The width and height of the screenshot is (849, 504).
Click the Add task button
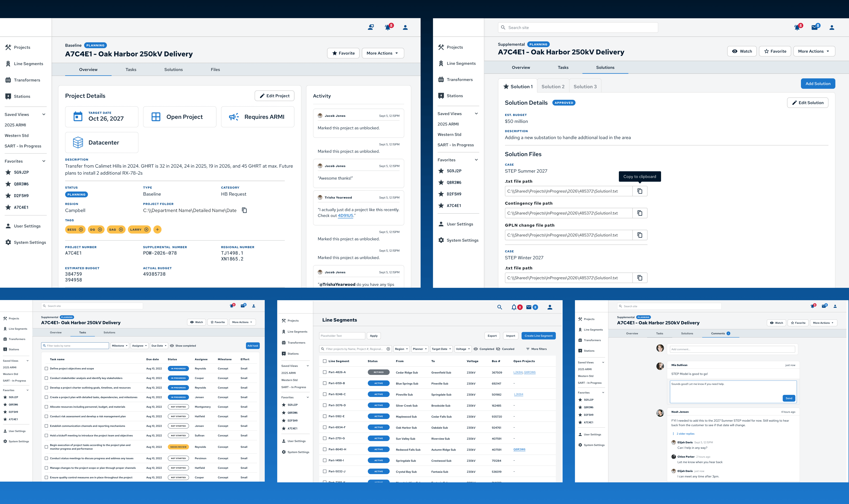point(253,346)
